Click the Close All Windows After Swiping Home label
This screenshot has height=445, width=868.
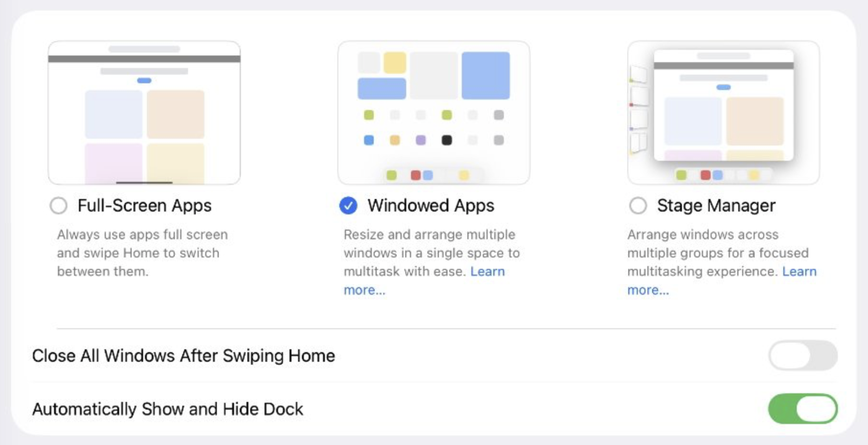(183, 356)
